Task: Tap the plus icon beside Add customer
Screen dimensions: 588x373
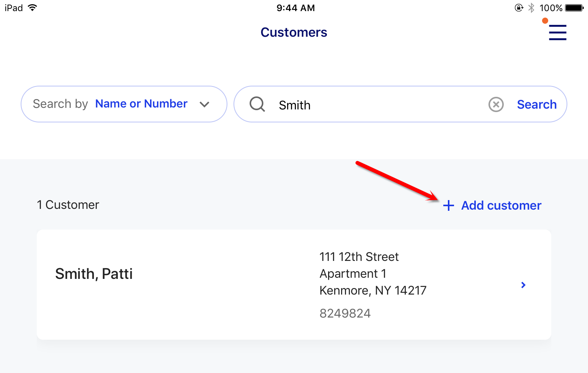Action: tap(449, 206)
